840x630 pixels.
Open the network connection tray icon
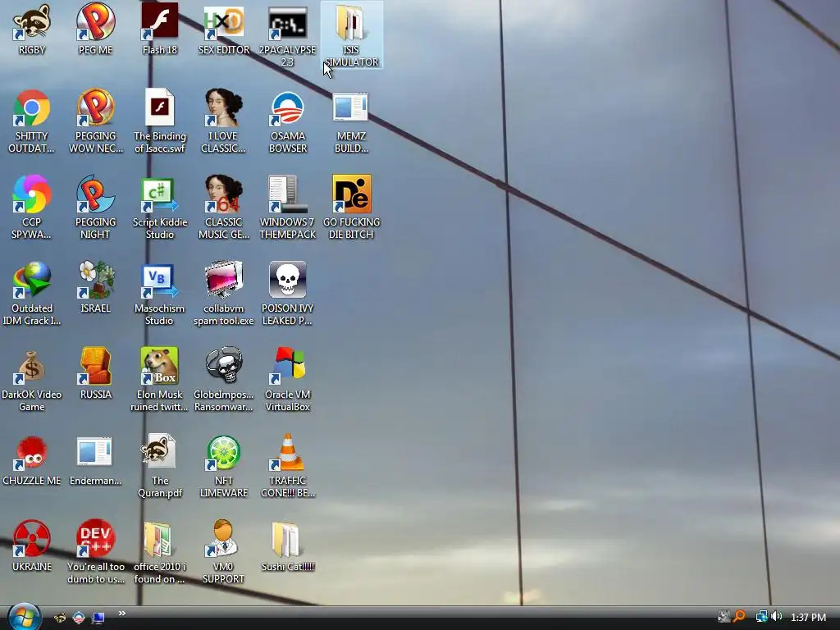pyautogui.click(x=761, y=617)
